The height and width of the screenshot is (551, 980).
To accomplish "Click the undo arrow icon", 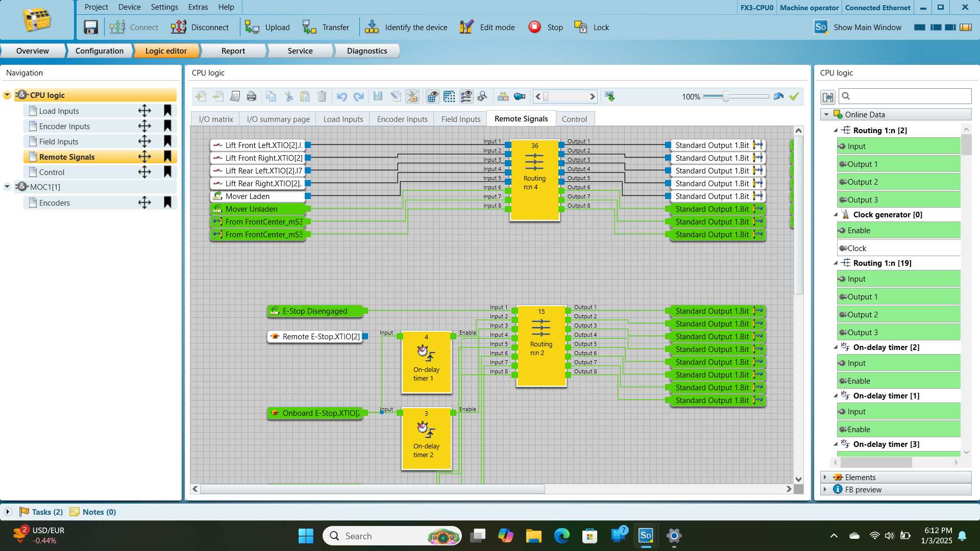I will (x=342, y=96).
